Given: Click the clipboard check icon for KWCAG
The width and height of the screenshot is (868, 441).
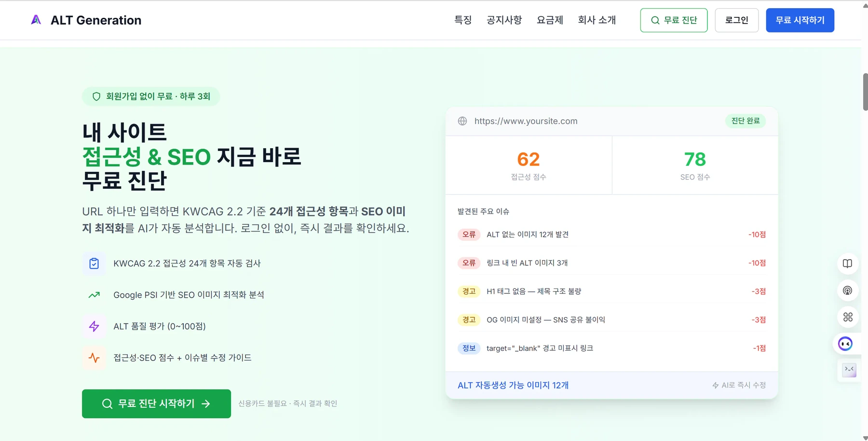Looking at the screenshot, I should pos(94,263).
